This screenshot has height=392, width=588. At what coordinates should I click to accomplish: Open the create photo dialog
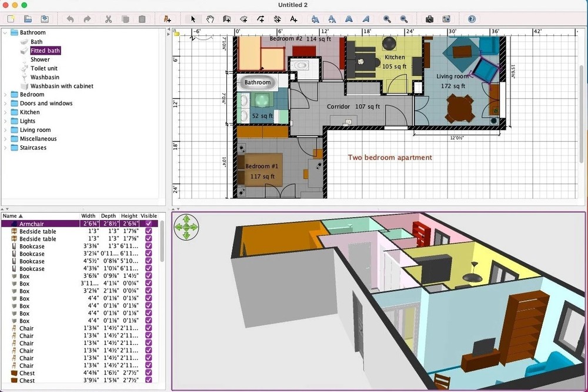coord(430,19)
